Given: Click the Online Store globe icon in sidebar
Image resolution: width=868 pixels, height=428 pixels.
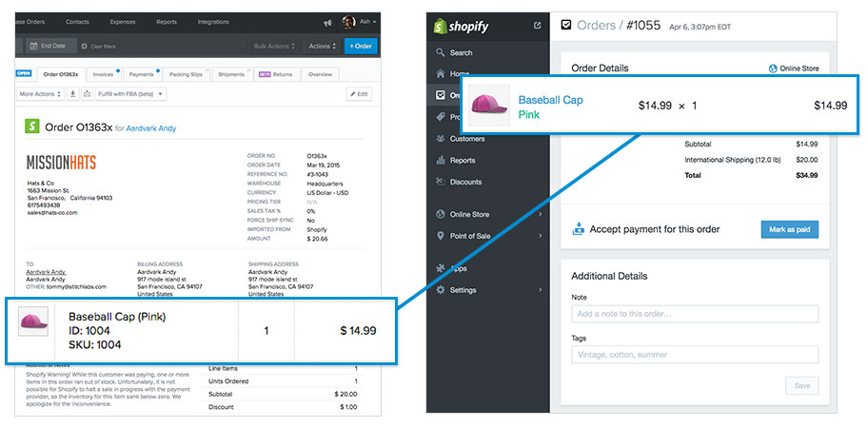Looking at the screenshot, I should [441, 214].
